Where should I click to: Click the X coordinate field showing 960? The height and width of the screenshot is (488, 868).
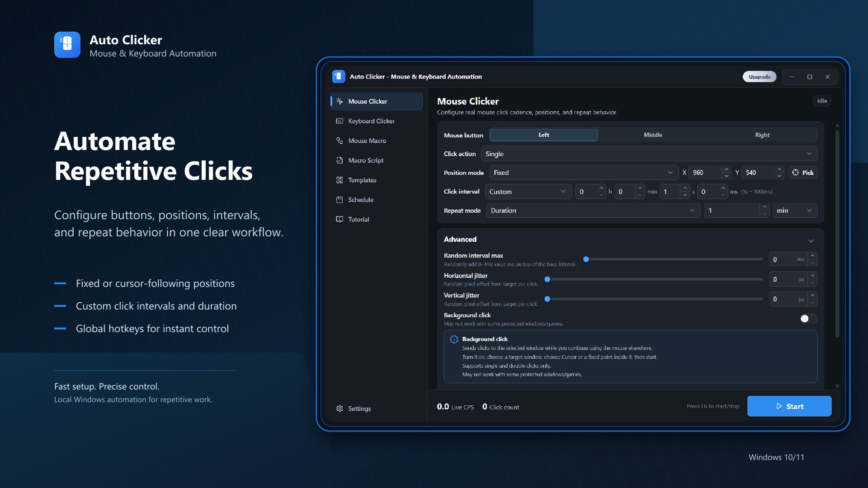[x=705, y=173]
